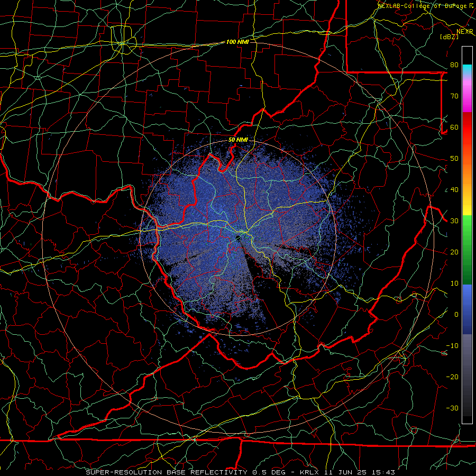476x476 pixels.
Task: Click "SUPER-RESOLUTION BASE REFLECTIVITY" in the caption
Action: (167, 472)
